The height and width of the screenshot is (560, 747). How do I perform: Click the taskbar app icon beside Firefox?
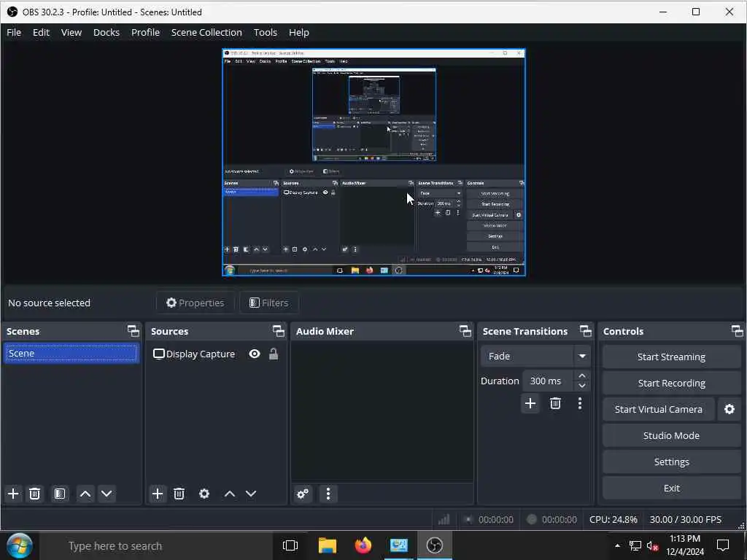pyautogui.click(x=399, y=545)
